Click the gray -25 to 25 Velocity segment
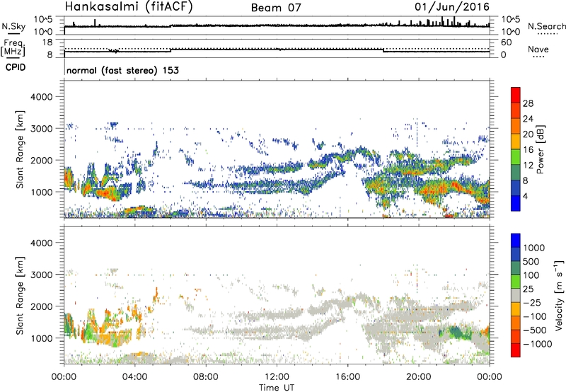566x392 pixels. 516,295
